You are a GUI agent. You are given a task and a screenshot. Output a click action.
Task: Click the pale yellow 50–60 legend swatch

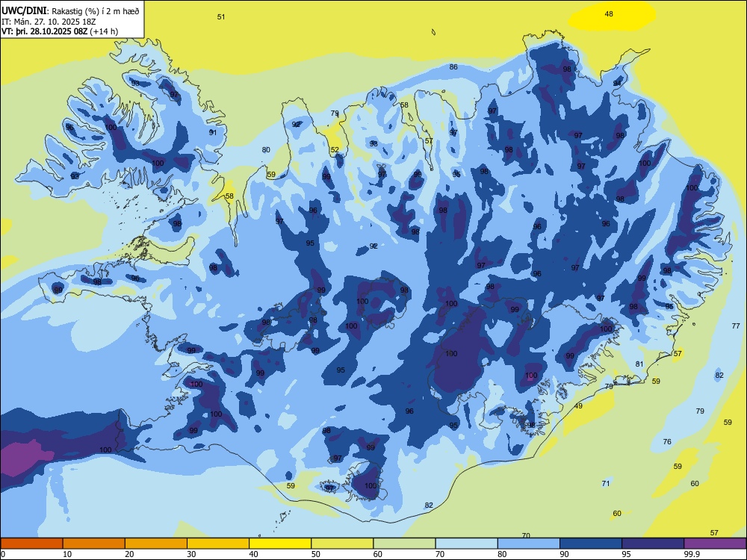342,544
